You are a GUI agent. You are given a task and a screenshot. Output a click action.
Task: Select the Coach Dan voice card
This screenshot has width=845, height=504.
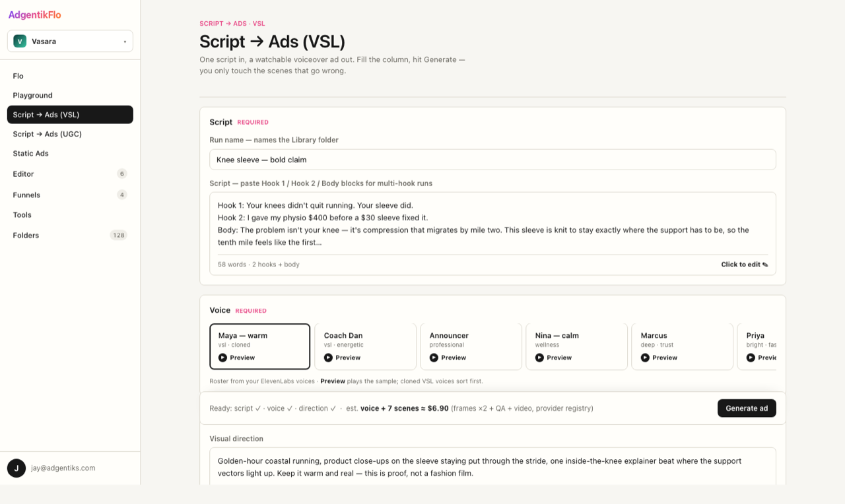[366, 346]
